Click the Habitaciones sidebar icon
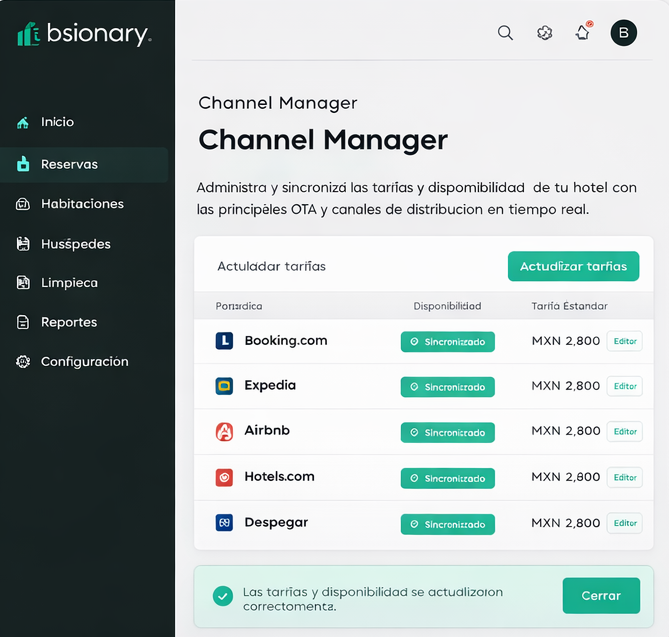Viewport: 669px width, 637px height. tap(23, 204)
